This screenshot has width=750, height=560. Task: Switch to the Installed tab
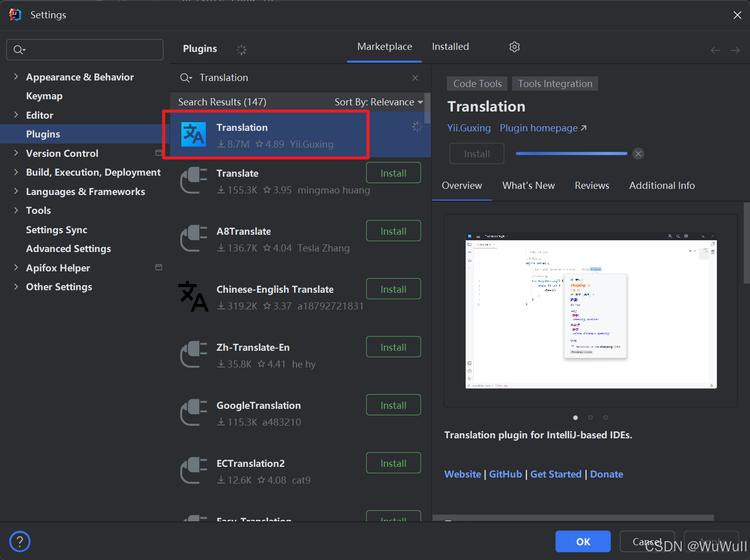tap(450, 47)
